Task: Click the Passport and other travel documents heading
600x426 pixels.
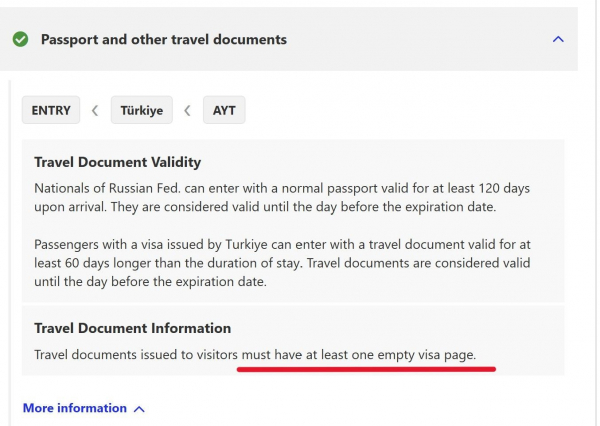Action: 164,39
